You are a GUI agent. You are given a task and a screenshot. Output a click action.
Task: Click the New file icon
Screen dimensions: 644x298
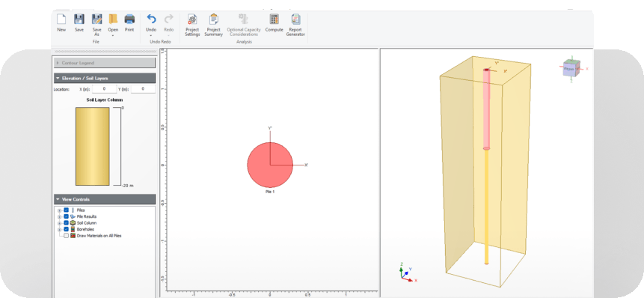click(61, 19)
